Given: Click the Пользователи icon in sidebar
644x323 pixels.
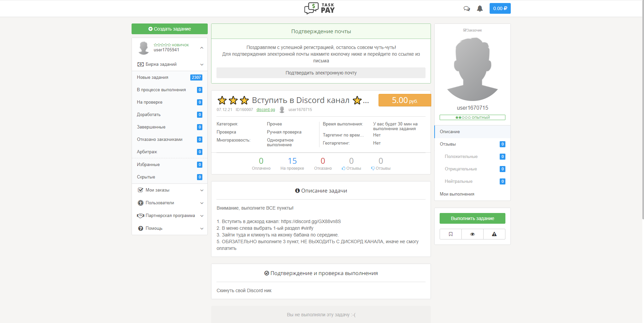Looking at the screenshot, I should [141, 203].
